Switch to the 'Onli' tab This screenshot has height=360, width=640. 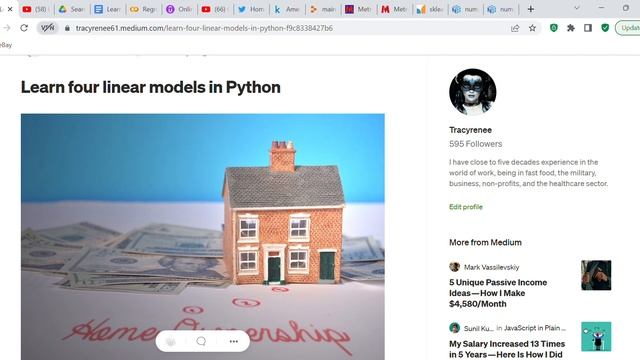click(179, 9)
